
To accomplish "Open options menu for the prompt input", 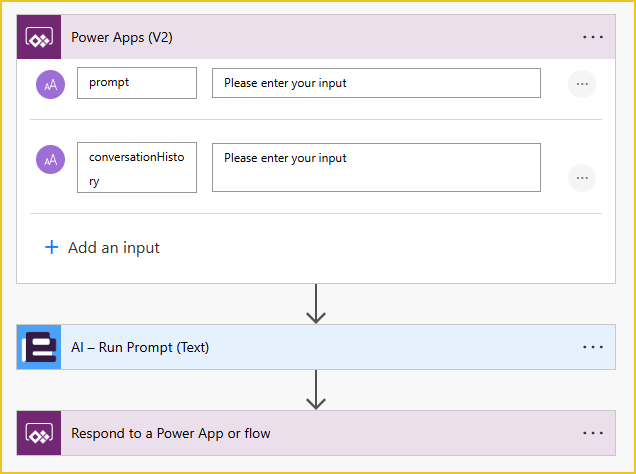I will coord(581,84).
